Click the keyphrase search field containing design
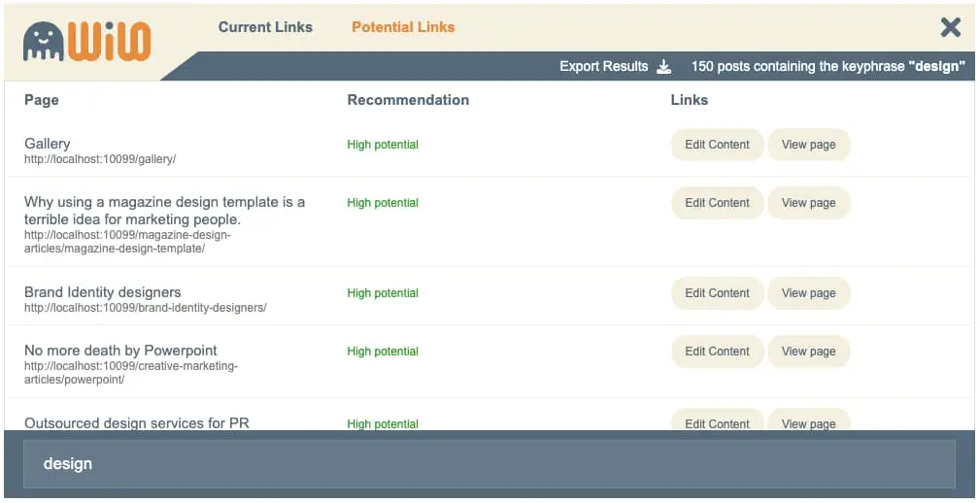This screenshot has width=980, height=503. pyautogui.click(x=490, y=463)
